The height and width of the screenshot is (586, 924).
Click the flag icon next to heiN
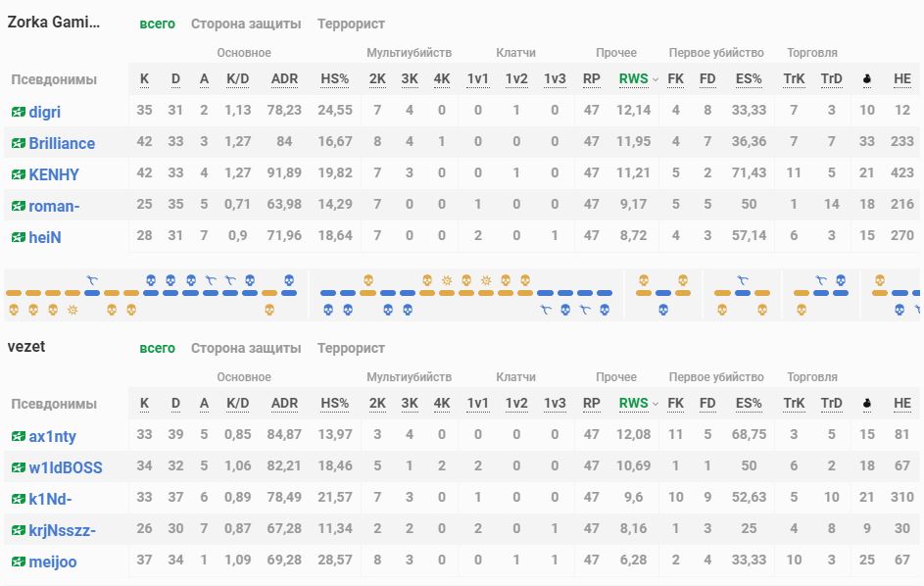18,237
